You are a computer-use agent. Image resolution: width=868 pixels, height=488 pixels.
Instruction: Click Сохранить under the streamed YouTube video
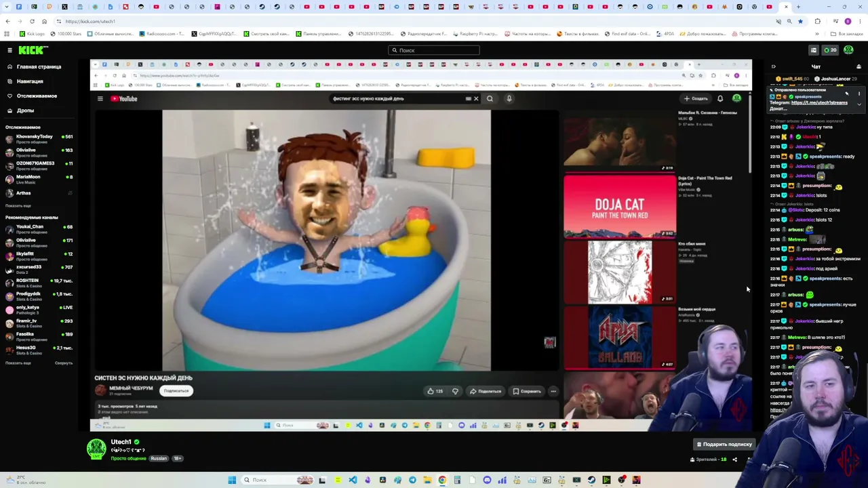tap(527, 391)
